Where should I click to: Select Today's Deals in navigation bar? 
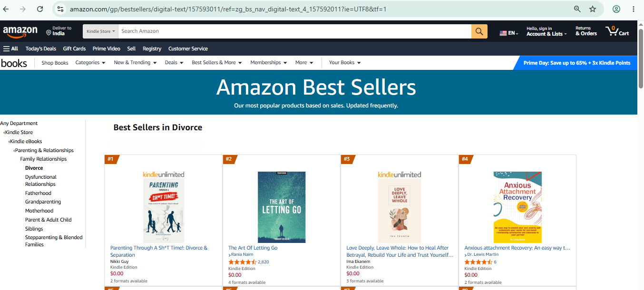pyautogui.click(x=41, y=48)
